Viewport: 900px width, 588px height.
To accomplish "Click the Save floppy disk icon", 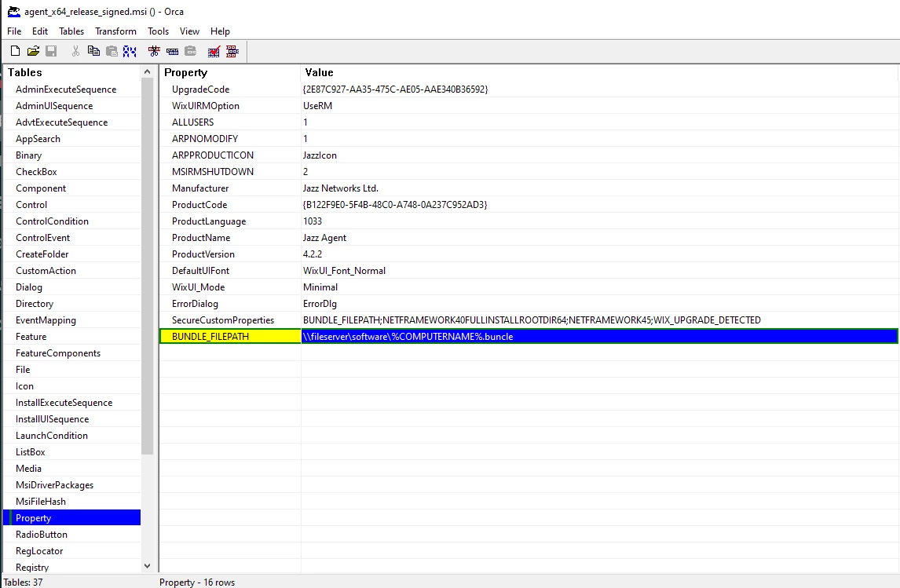I will tap(51, 51).
